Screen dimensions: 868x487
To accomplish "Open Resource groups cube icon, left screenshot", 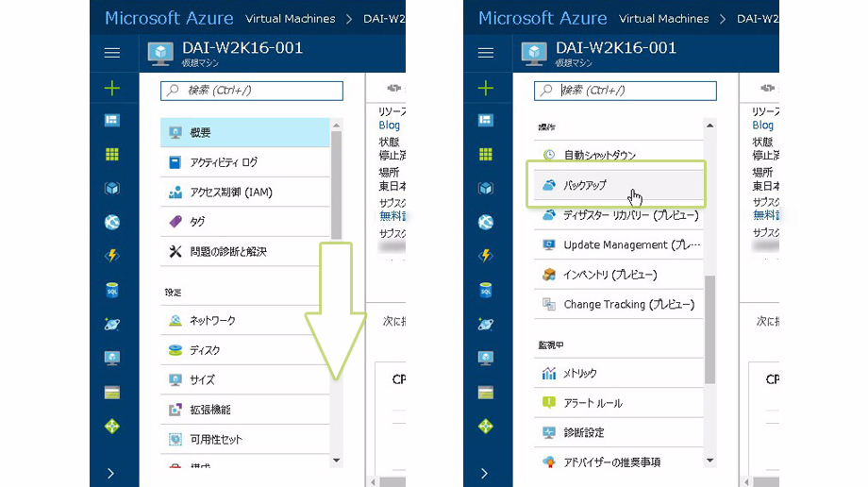I will (x=112, y=189).
